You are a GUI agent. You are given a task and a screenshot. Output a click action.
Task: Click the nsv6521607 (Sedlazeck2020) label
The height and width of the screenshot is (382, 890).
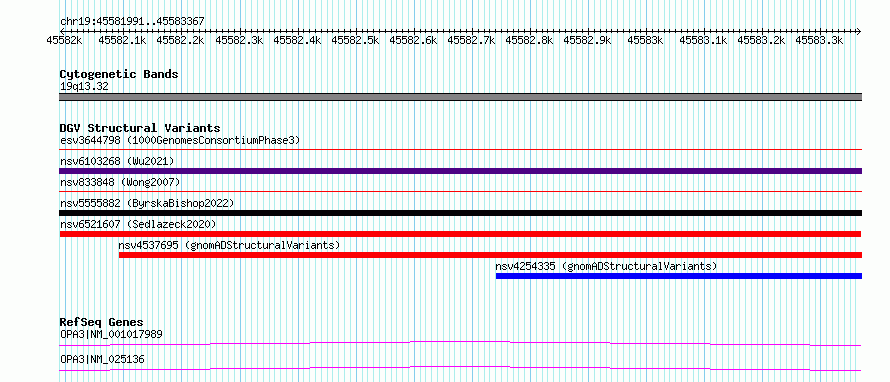pos(138,224)
